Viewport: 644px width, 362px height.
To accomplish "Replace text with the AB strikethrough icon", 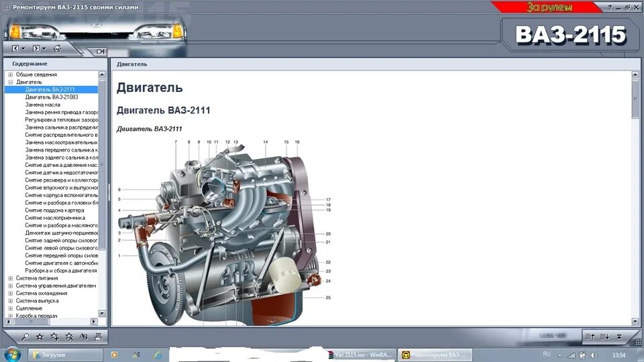I will click(84, 337).
